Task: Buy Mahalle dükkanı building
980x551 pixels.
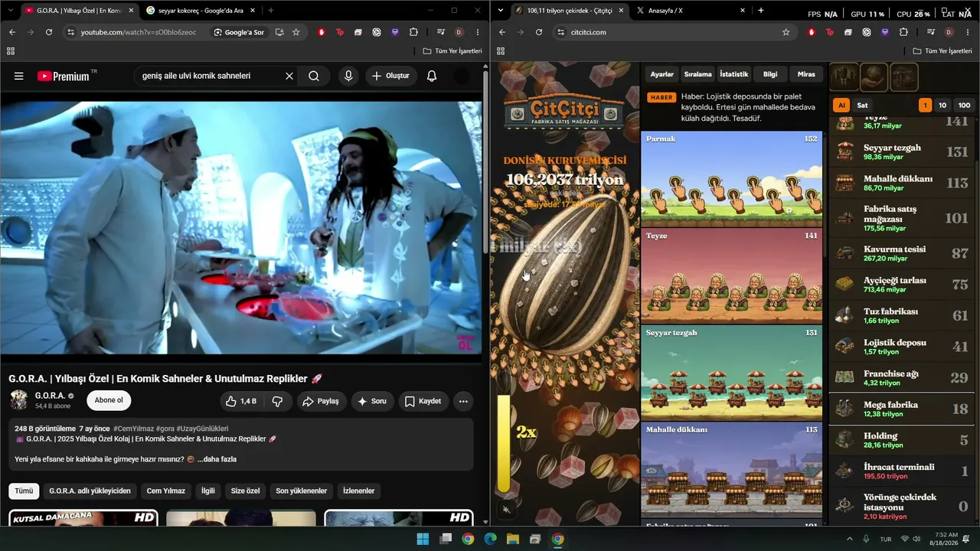Action: 902,183
